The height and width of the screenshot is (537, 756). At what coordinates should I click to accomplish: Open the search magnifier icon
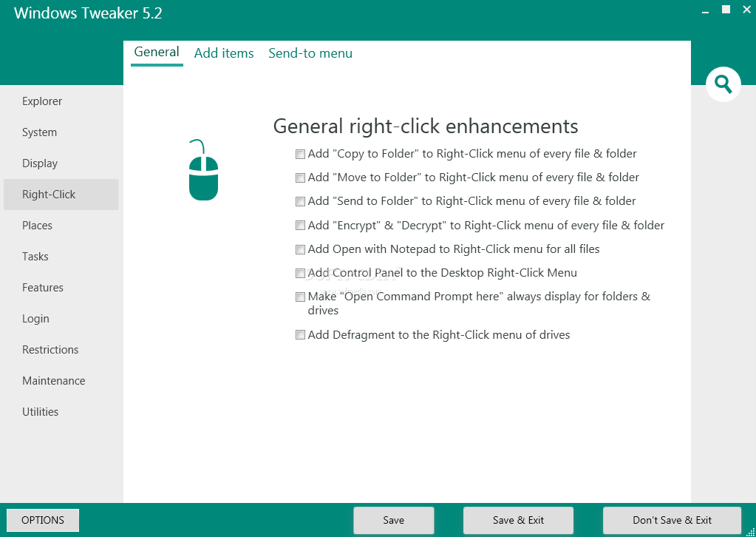pyautogui.click(x=723, y=84)
